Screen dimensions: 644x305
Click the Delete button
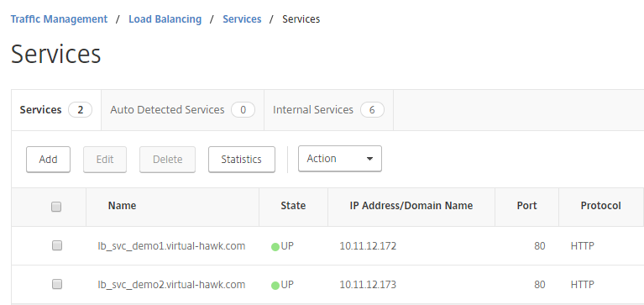pyautogui.click(x=168, y=160)
